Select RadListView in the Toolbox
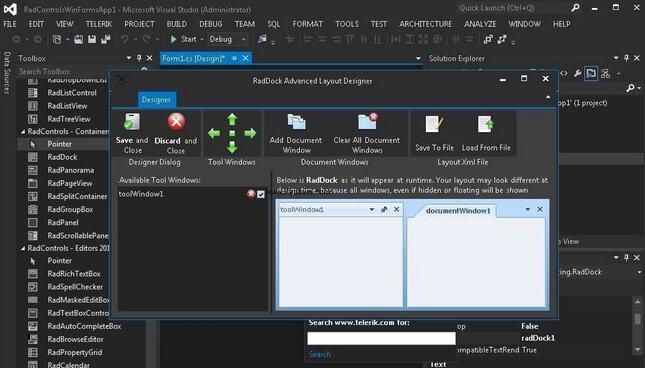Screen dimensions: 645x368 [x=67, y=106]
